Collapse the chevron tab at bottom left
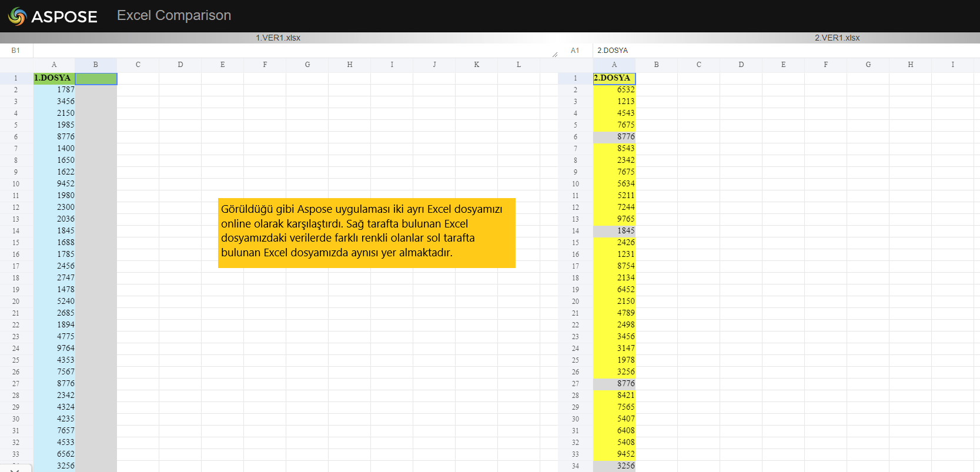The image size is (980, 472). click(15, 470)
